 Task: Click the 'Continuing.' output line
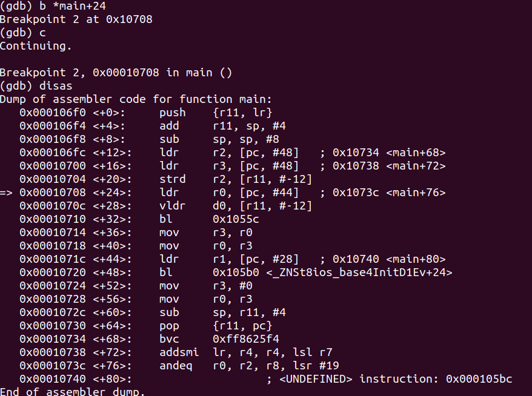[x=36, y=46]
